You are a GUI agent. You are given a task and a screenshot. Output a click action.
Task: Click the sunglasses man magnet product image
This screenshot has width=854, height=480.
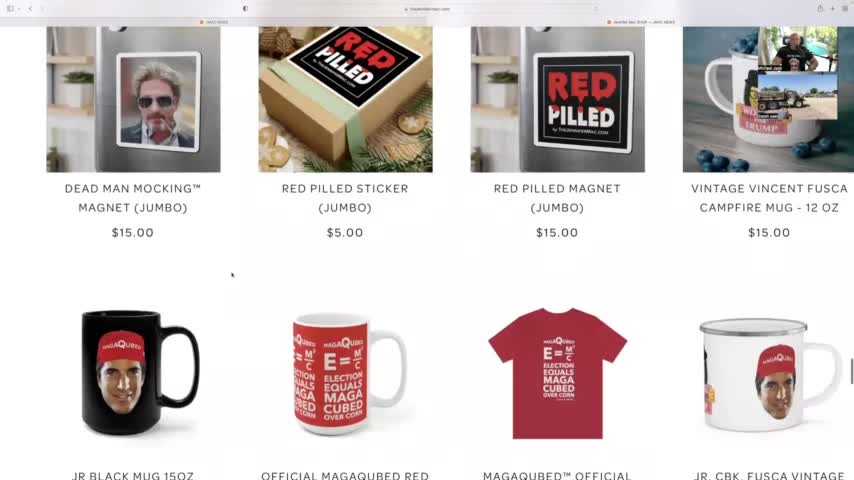133,99
